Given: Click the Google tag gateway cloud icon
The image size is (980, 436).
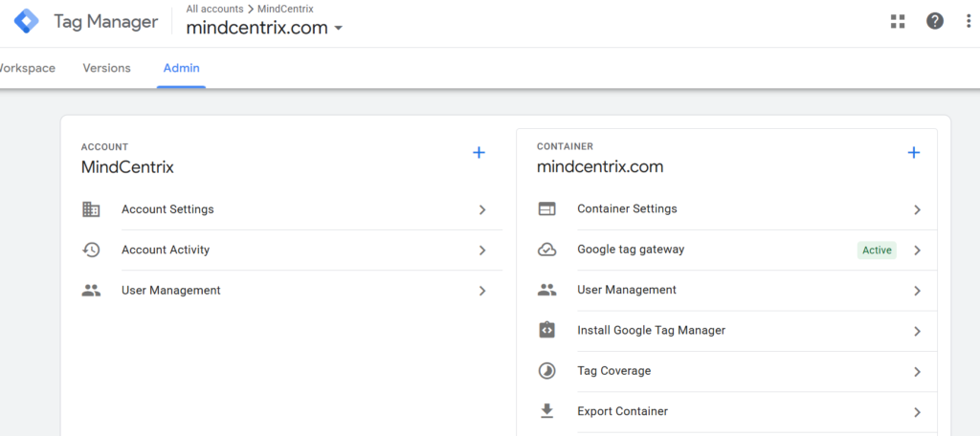Looking at the screenshot, I should pos(546,250).
